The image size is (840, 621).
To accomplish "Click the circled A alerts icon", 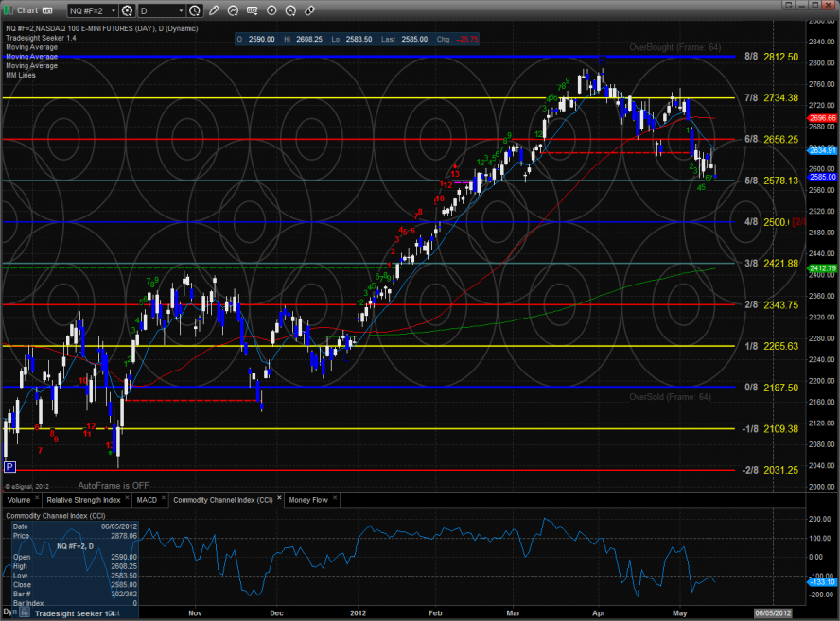I will click(x=291, y=10).
